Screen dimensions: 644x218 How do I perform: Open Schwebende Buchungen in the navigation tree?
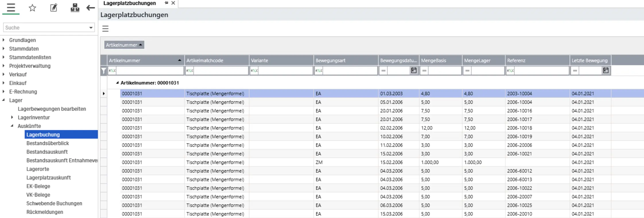click(x=54, y=203)
